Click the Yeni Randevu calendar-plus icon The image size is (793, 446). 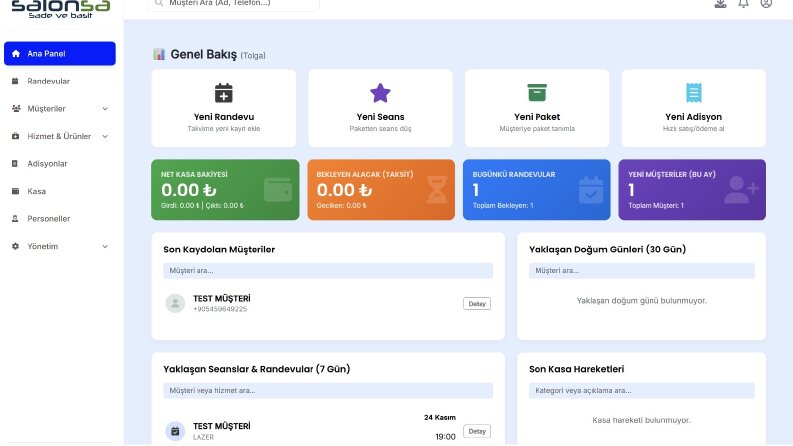(x=224, y=93)
